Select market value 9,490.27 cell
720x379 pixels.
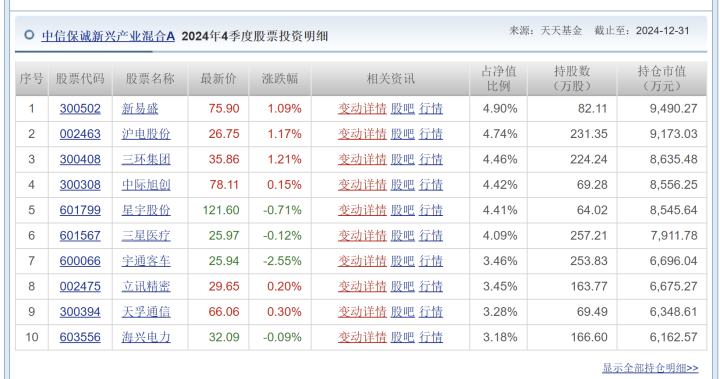662,108
